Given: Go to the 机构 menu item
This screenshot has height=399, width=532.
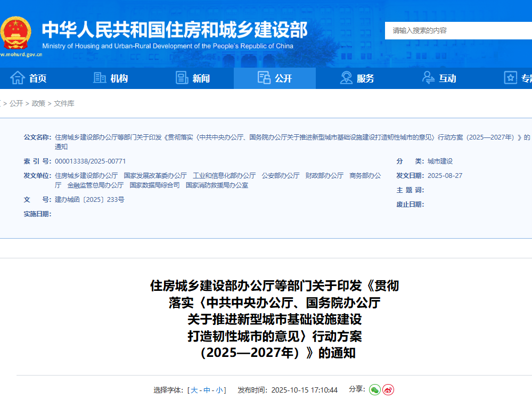Looking at the screenshot, I should (x=119, y=78).
